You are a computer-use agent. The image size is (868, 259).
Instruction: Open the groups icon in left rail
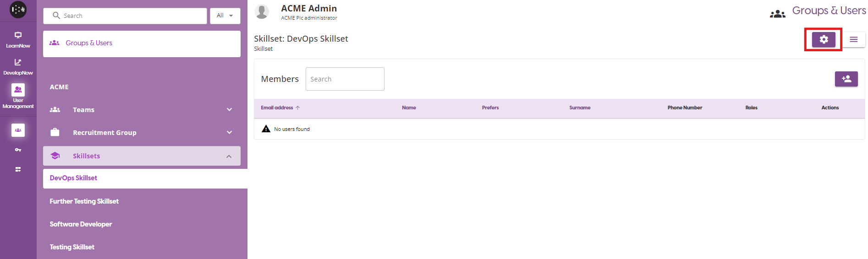[x=18, y=130]
